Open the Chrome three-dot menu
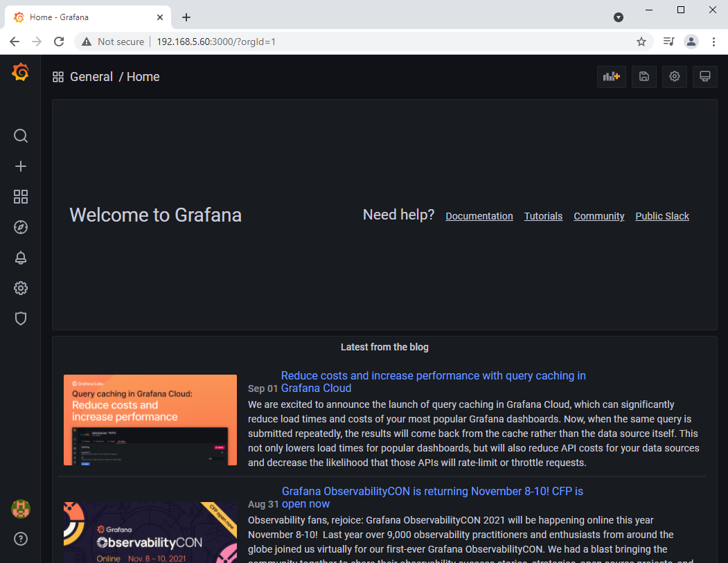The image size is (728, 563). click(x=713, y=42)
